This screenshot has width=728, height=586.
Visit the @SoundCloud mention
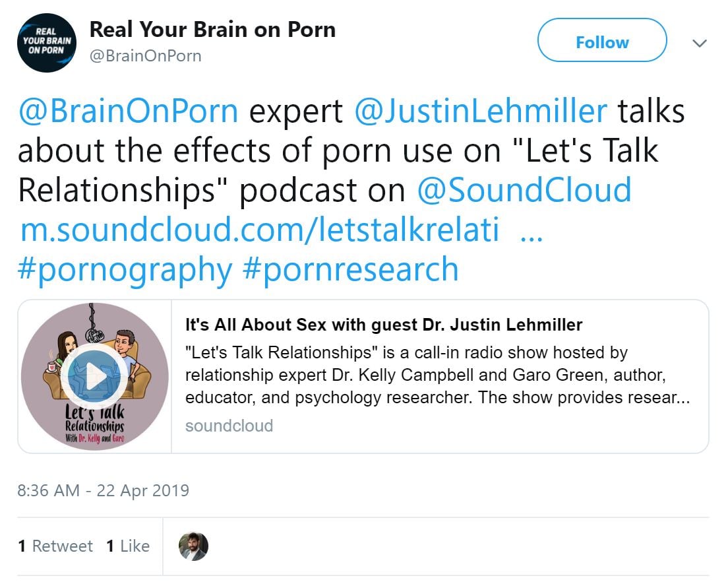524,189
